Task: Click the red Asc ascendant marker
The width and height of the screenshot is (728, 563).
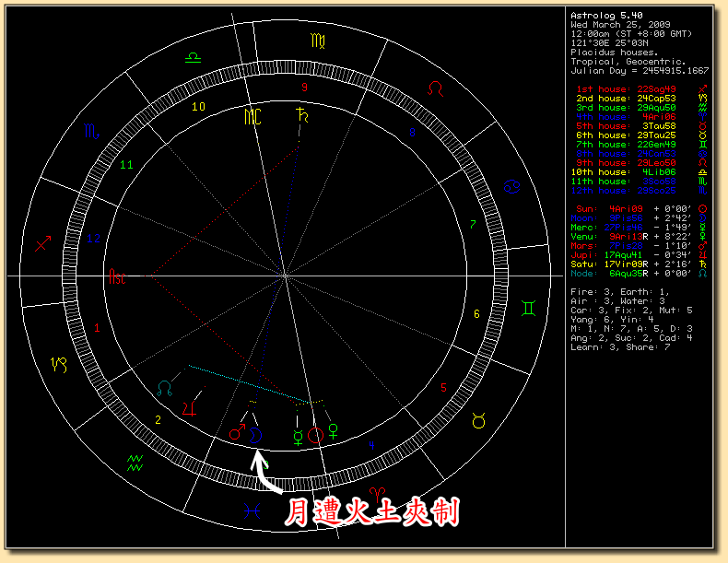Action: [x=117, y=276]
